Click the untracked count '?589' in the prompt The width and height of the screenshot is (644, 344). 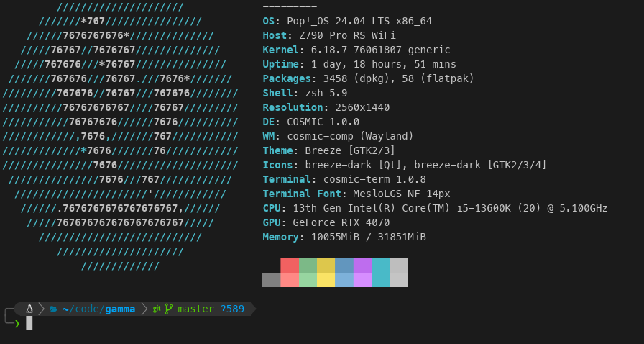[x=232, y=309]
